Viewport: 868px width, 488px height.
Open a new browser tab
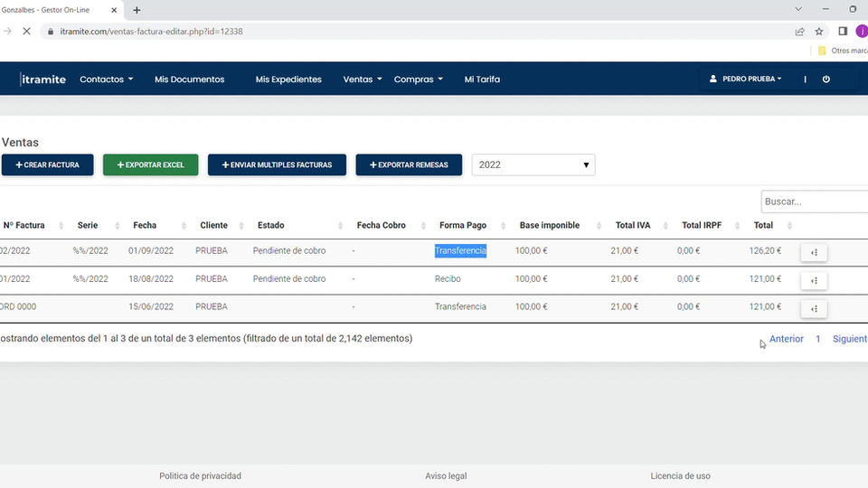pyautogui.click(x=137, y=10)
